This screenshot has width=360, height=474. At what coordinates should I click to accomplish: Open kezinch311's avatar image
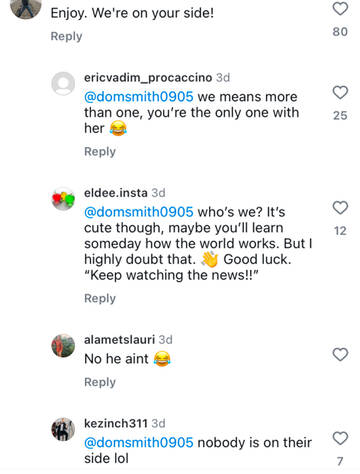[x=63, y=429]
